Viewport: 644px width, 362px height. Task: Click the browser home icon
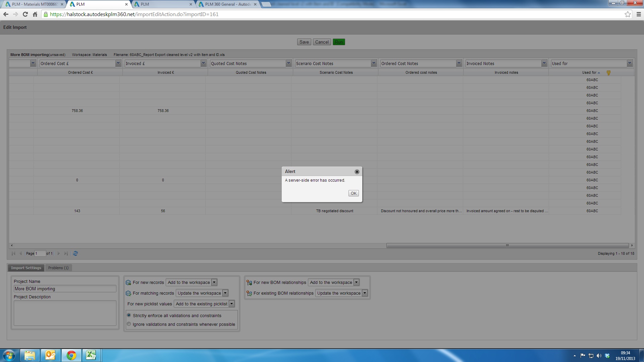35,14
